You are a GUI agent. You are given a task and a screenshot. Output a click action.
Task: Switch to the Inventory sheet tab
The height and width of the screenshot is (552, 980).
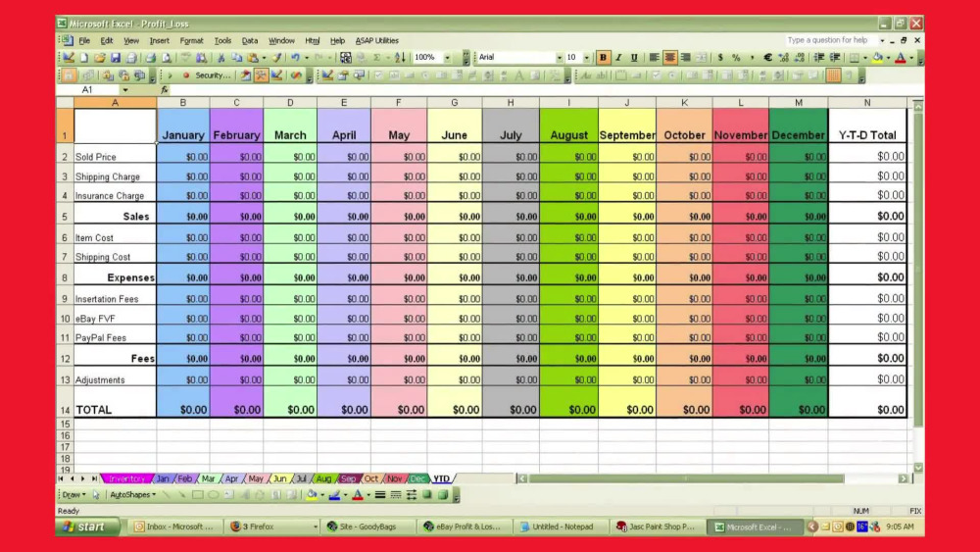(x=126, y=478)
